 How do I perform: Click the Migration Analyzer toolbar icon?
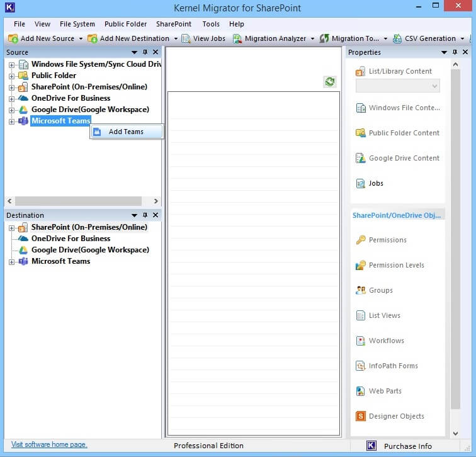pyautogui.click(x=237, y=38)
